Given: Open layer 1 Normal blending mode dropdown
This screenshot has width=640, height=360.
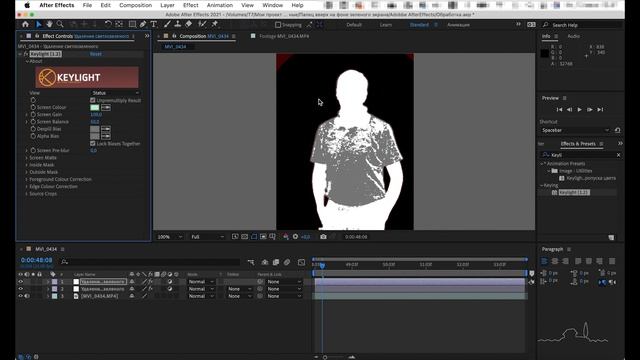Looking at the screenshot, I should coord(201,282).
